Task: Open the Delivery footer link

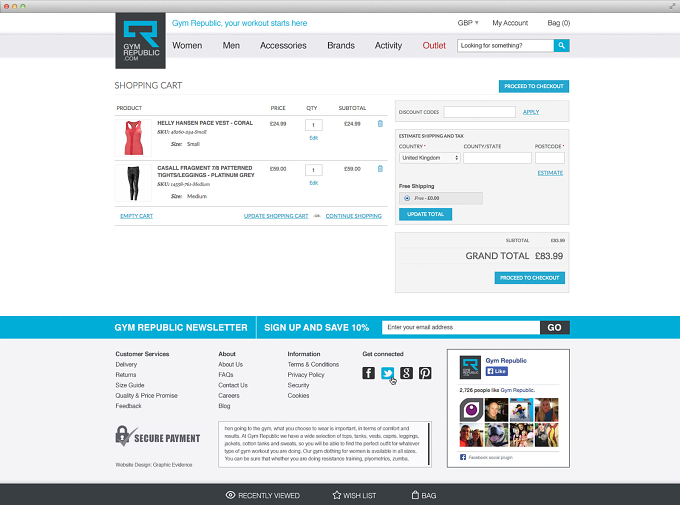Action: click(126, 364)
